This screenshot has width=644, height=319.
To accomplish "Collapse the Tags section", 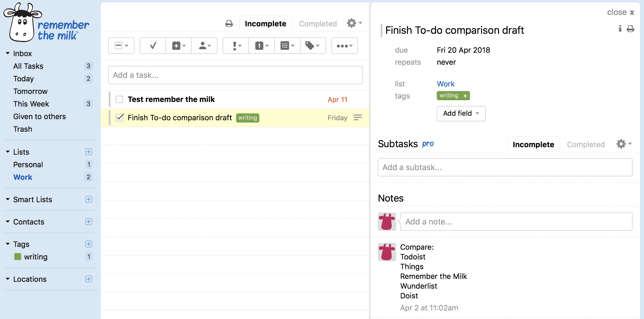I will 8,244.
